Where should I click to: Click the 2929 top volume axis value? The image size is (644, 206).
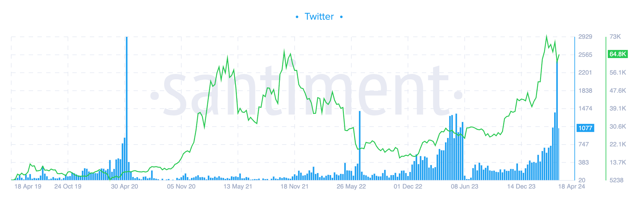click(585, 37)
